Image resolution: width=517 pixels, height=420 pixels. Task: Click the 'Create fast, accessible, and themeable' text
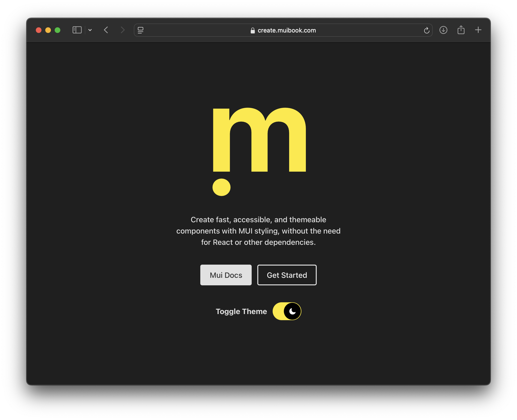[x=258, y=220]
